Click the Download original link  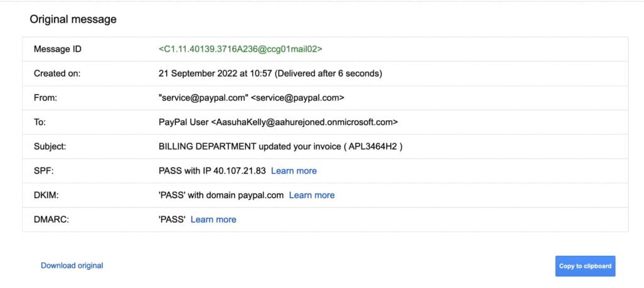(72, 265)
